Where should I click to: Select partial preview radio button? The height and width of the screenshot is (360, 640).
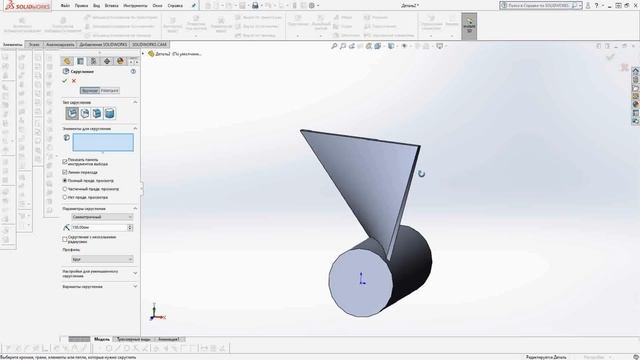(65, 189)
